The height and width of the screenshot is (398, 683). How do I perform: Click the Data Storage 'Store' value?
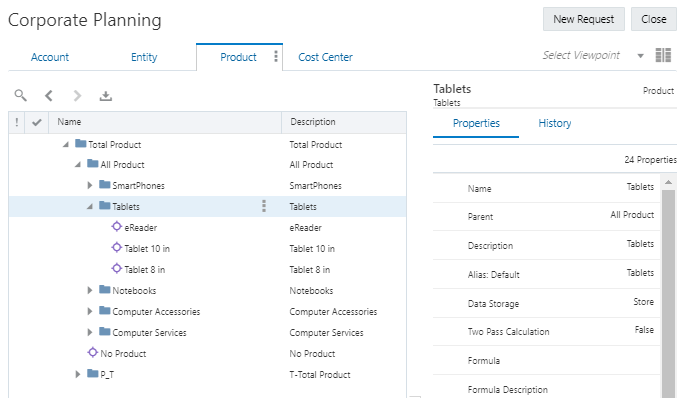(x=643, y=302)
